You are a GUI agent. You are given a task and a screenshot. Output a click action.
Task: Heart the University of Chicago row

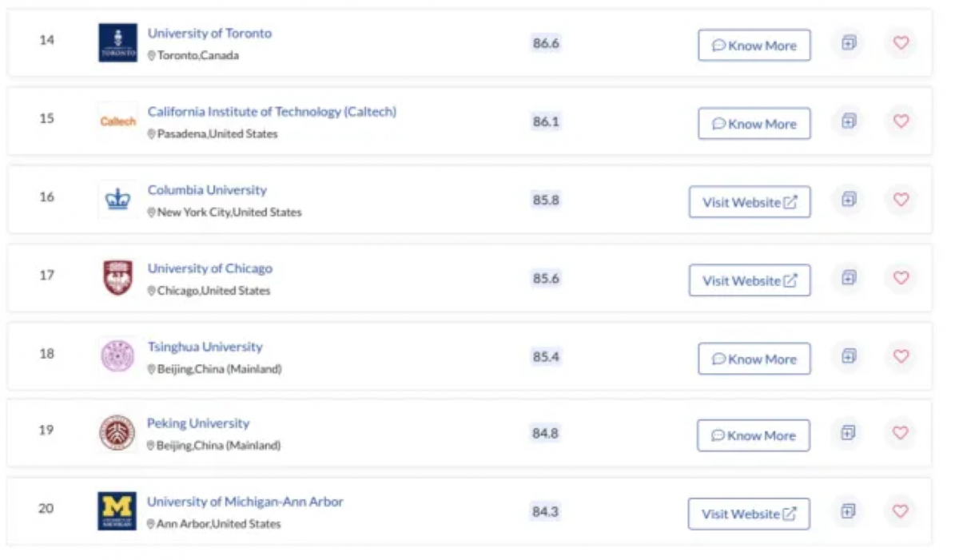[x=901, y=278]
